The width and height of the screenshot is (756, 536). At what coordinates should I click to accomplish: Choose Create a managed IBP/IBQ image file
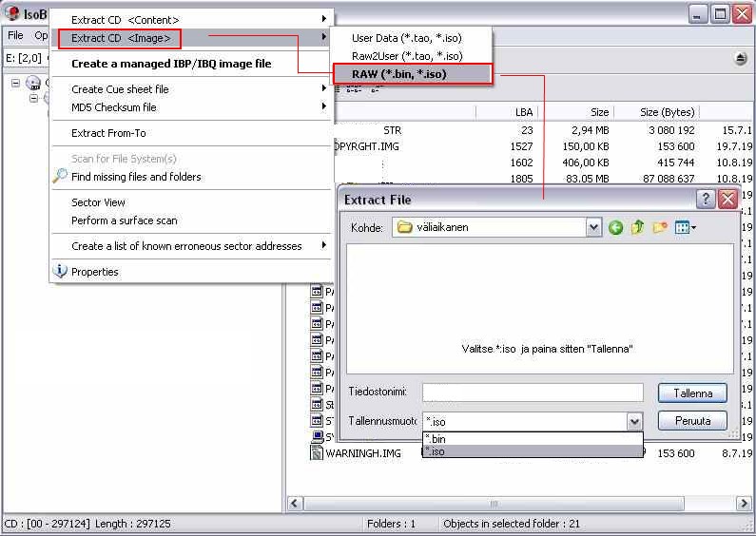[171, 64]
